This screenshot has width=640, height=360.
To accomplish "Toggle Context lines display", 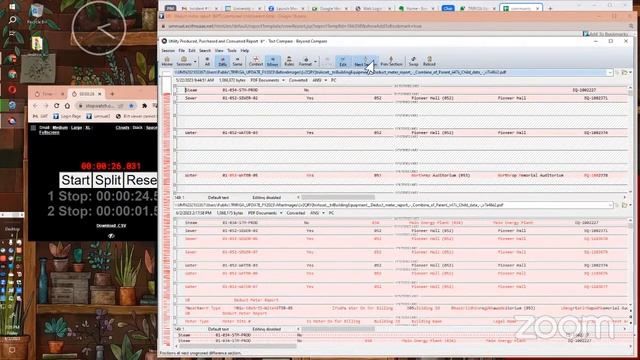I will point(256,62).
